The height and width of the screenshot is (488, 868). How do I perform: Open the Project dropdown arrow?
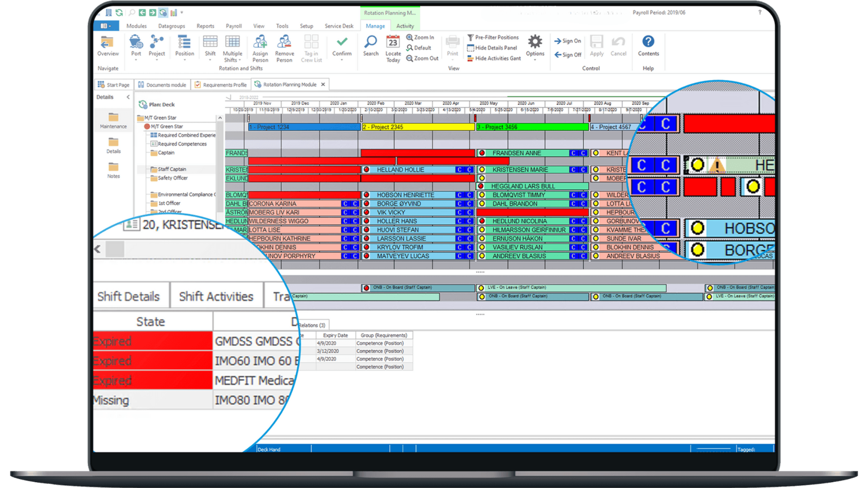[x=156, y=60]
